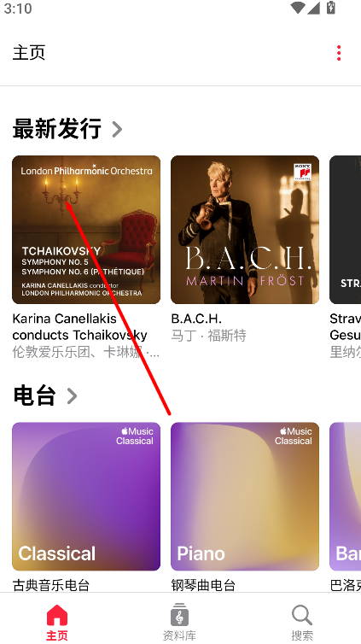Open the Tchaikovsky London Philharmonic album cover

click(x=86, y=230)
